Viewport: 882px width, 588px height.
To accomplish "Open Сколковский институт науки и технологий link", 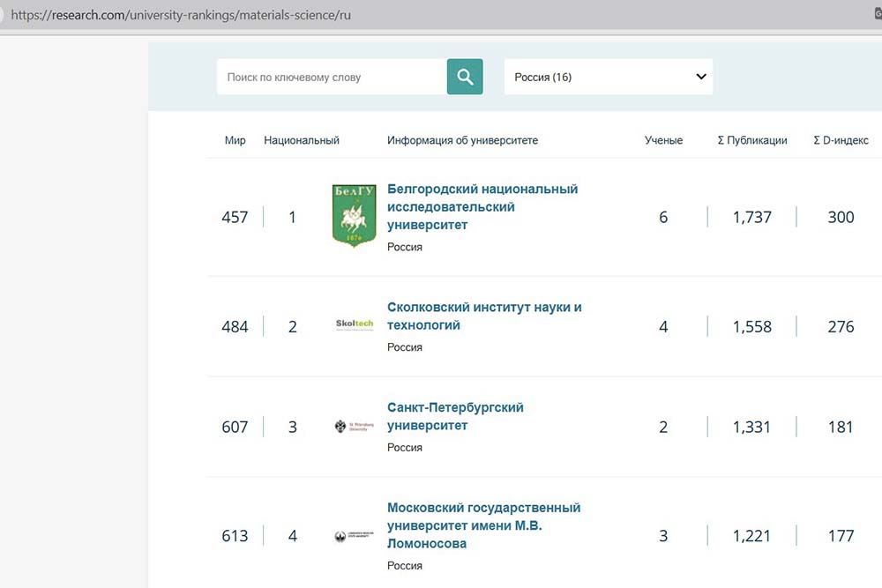I will coord(484,316).
